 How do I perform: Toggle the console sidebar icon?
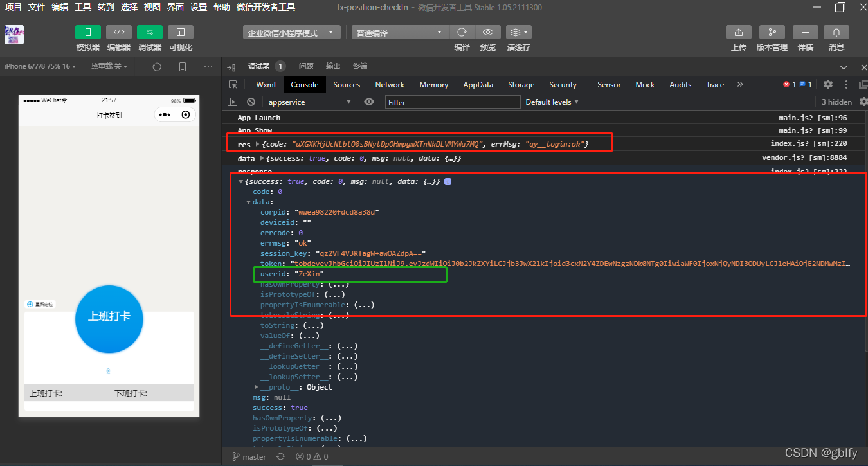(x=233, y=102)
